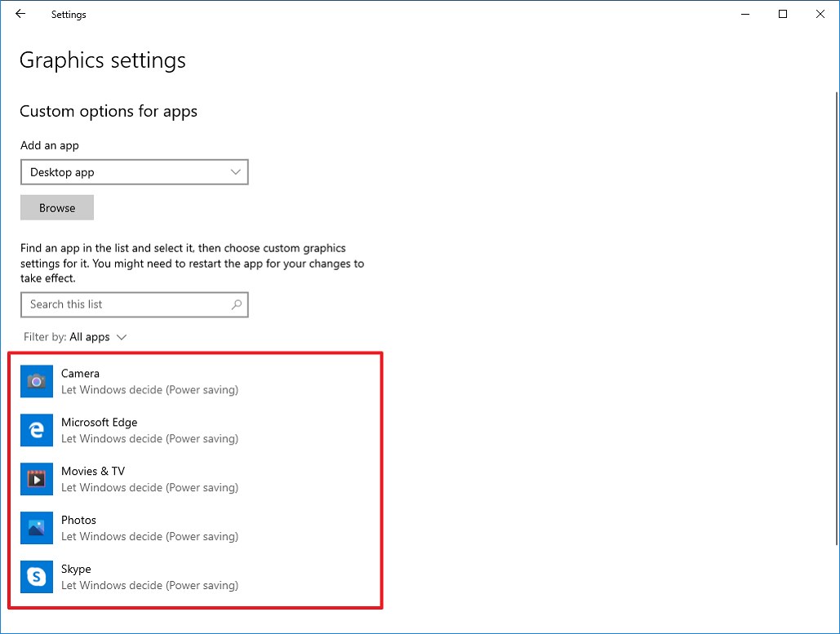Select the Movies & TV entry name
Image resolution: width=840 pixels, height=634 pixels.
click(93, 472)
